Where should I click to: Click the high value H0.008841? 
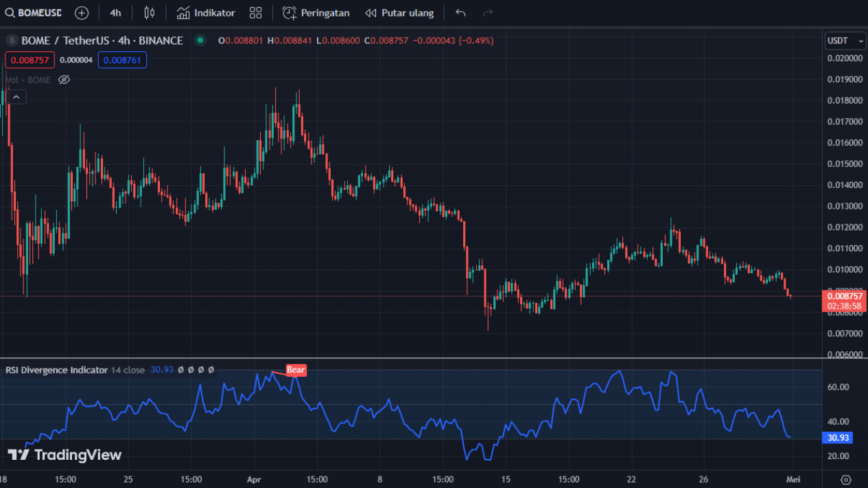point(290,40)
